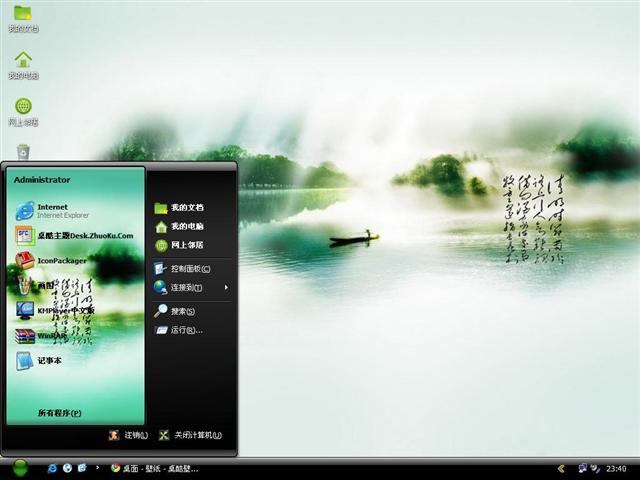
Task: Open the 我的文档 desktop folder icon
Action: click(23, 18)
